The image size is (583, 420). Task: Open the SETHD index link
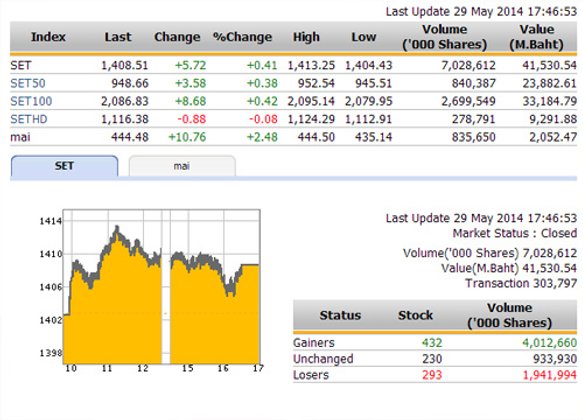point(29,119)
